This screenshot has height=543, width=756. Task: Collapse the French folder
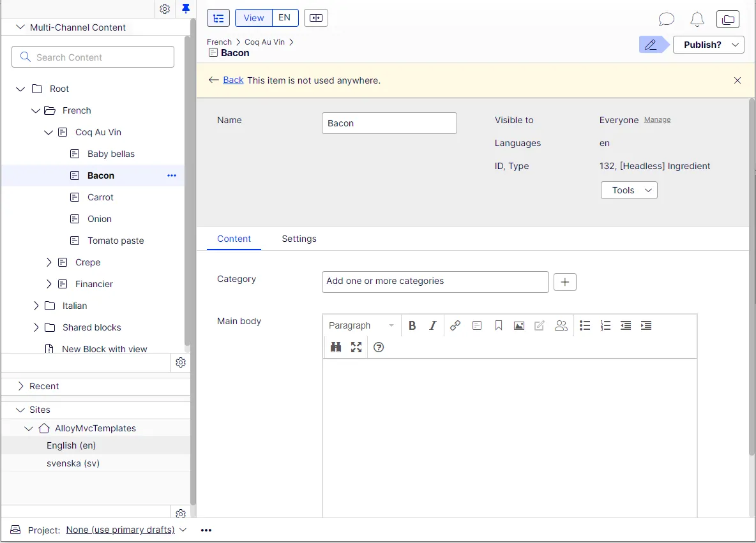tap(35, 110)
